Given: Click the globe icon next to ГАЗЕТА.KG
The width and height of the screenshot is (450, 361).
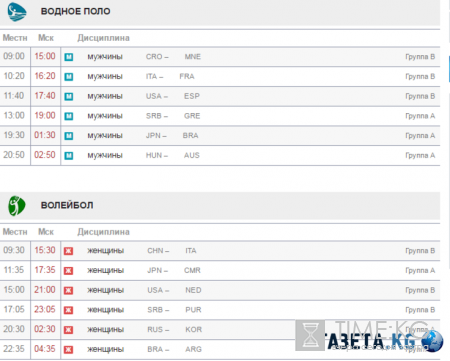Looking at the screenshot, I should click(432, 341).
